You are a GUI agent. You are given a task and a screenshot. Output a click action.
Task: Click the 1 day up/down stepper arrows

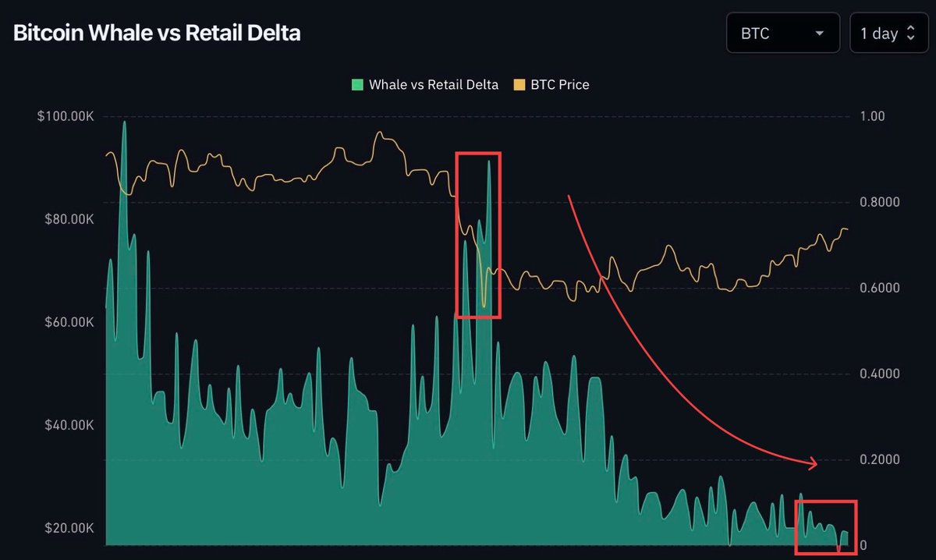click(x=911, y=34)
